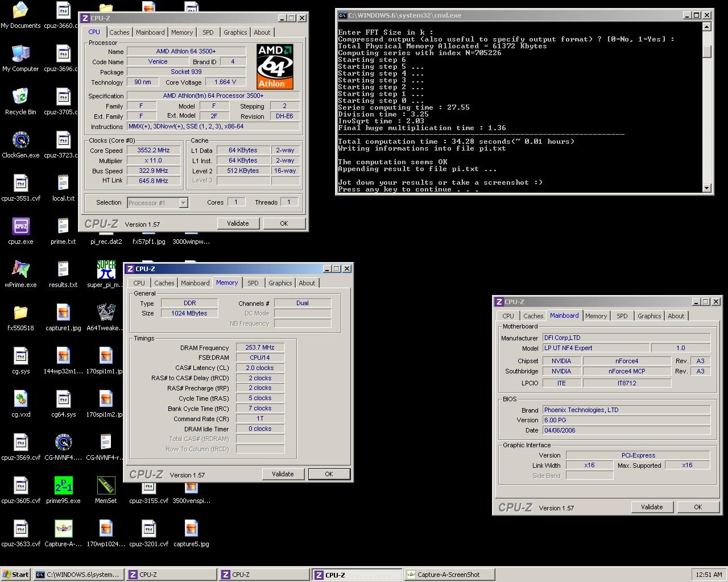Open the A64Tweaker desktop icon

click(x=106, y=317)
